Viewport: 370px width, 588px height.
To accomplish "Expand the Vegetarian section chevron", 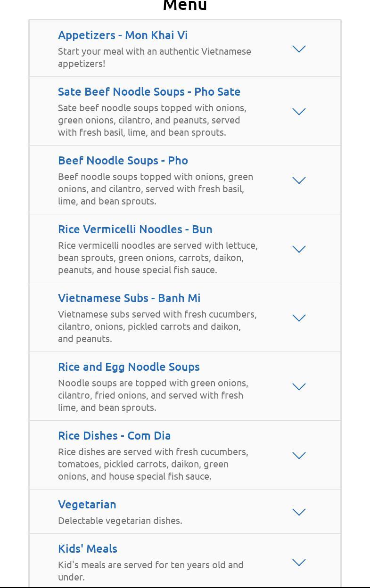I will [x=299, y=512].
